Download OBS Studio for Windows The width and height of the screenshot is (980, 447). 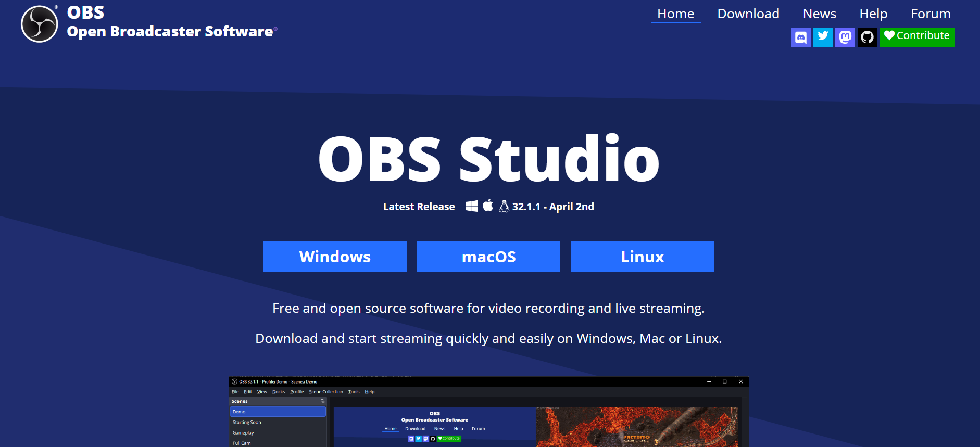[335, 257]
